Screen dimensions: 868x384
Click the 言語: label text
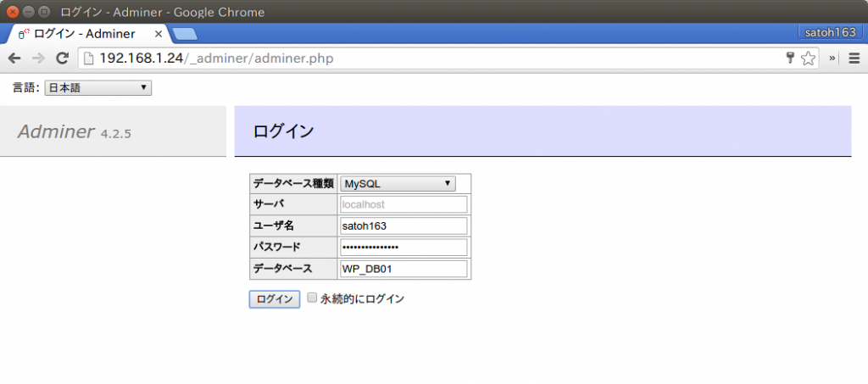pos(26,87)
